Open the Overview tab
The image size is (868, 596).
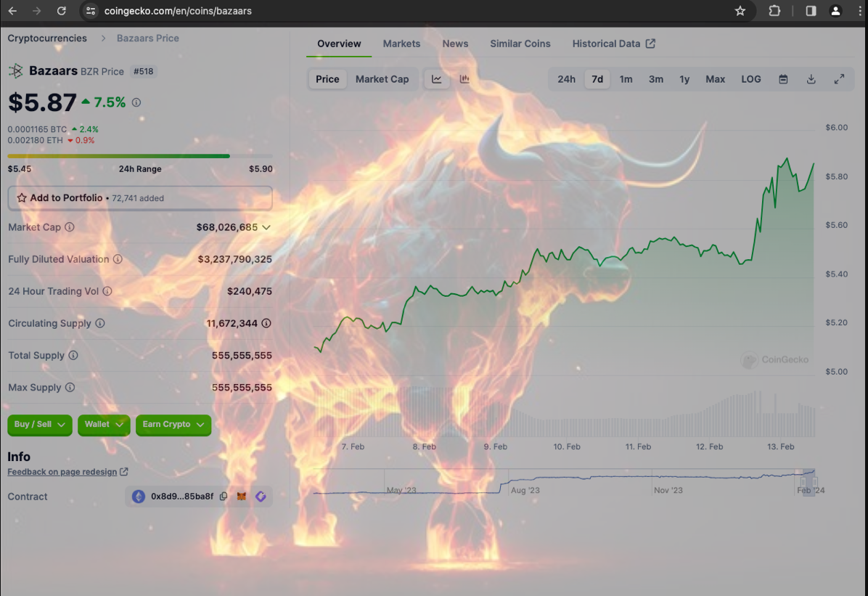339,44
